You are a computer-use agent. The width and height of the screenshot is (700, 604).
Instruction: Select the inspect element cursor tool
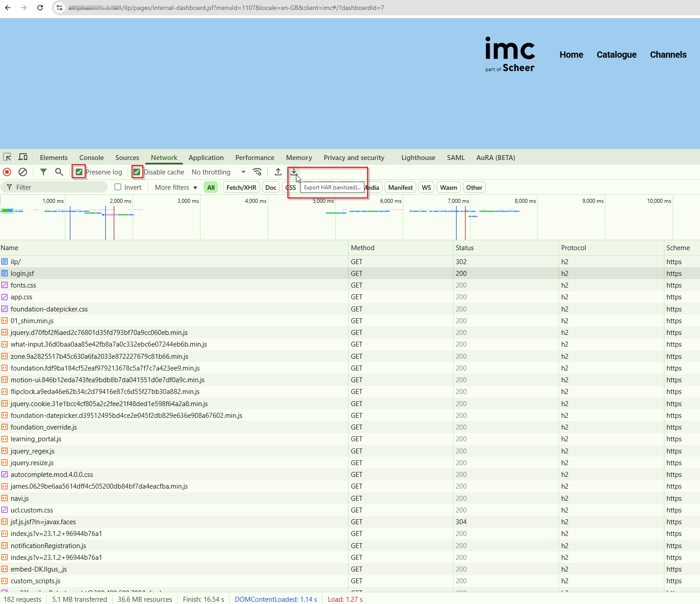(x=7, y=156)
